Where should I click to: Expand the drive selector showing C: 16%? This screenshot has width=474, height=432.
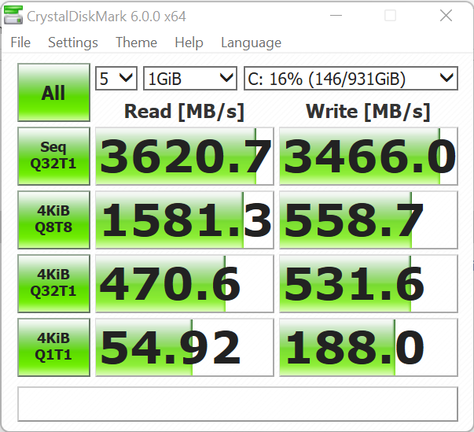351,78
